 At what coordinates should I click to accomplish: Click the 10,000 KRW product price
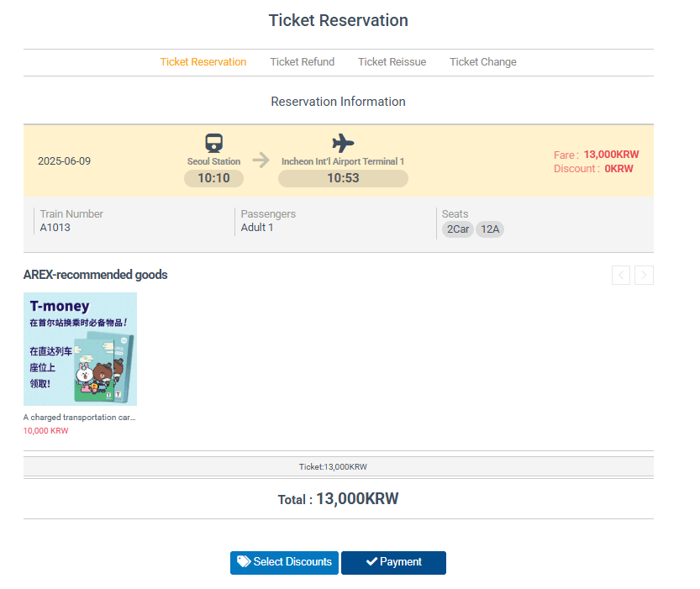tap(46, 430)
